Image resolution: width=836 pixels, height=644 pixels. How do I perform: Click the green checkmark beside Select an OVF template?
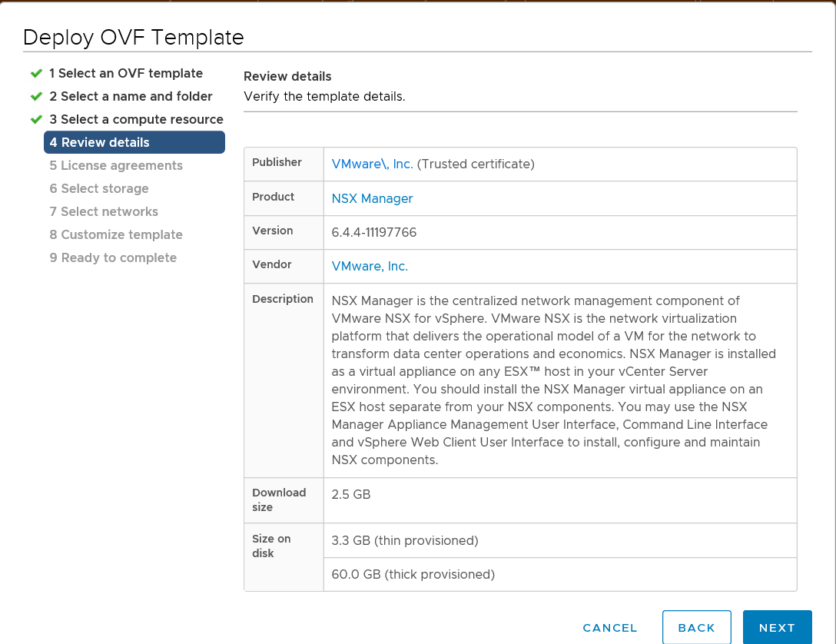click(35, 74)
